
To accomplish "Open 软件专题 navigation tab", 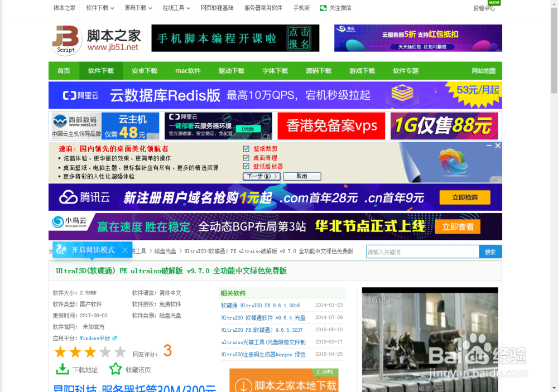I will click(x=406, y=71).
